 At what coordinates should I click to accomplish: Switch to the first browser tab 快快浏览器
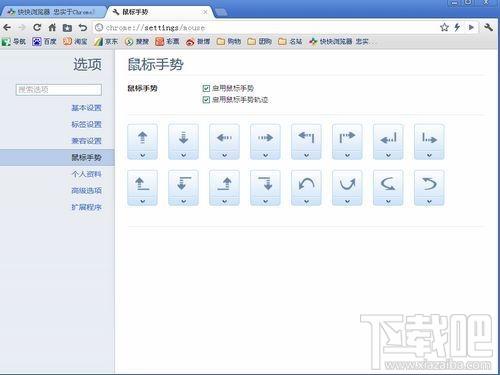tap(53, 12)
